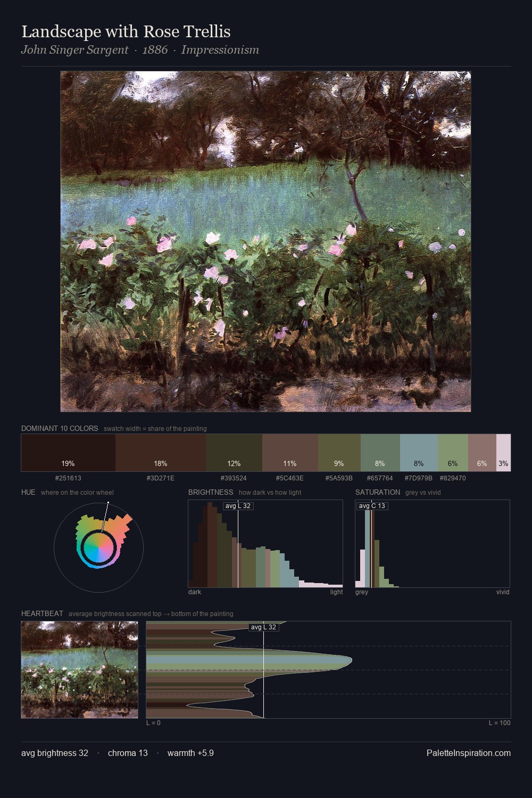Click the HUE section heading

(x=28, y=492)
